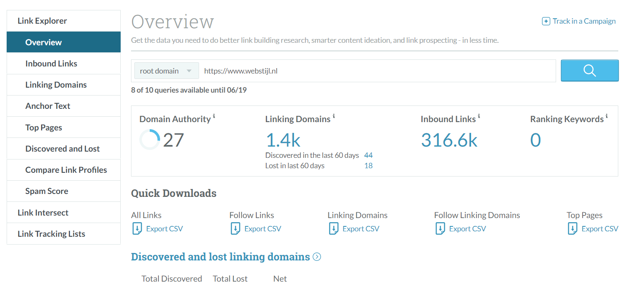Click the 316.6k inbound links value
Image resolution: width=644 pixels, height=287 pixels.
click(x=449, y=140)
